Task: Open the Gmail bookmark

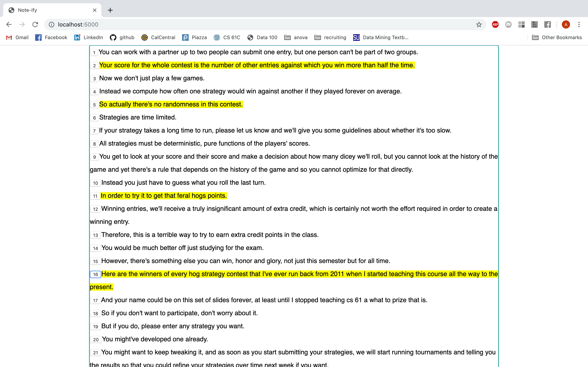Action: point(17,37)
